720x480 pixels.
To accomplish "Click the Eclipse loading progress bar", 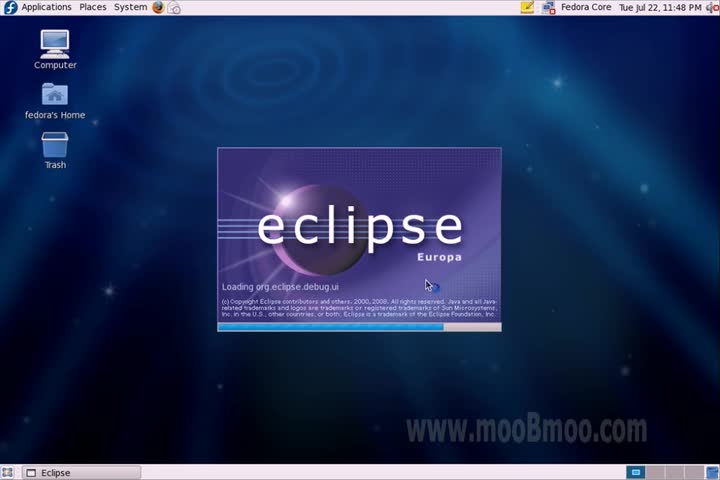I will click(360, 327).
